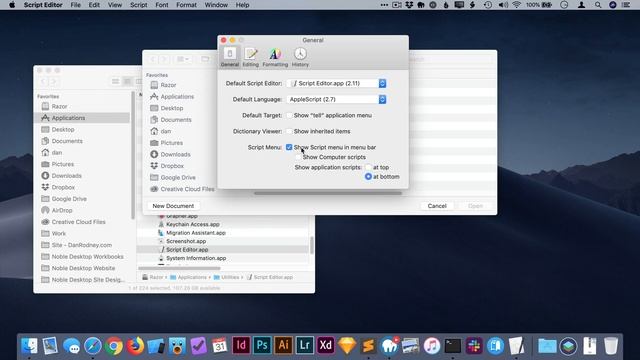The image size is (640, 360).
Task: Launch Adobe XD from the Dock
Action: (326, 346)
